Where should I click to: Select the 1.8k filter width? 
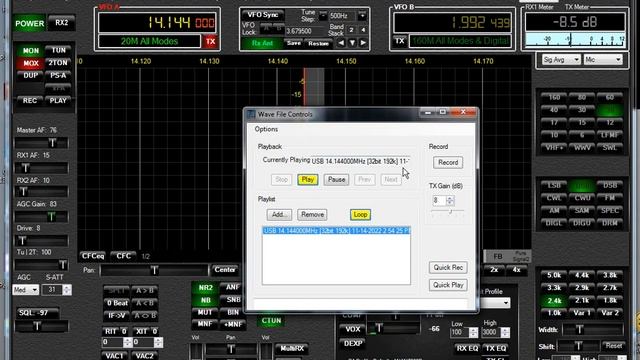(x=610, y=301)
